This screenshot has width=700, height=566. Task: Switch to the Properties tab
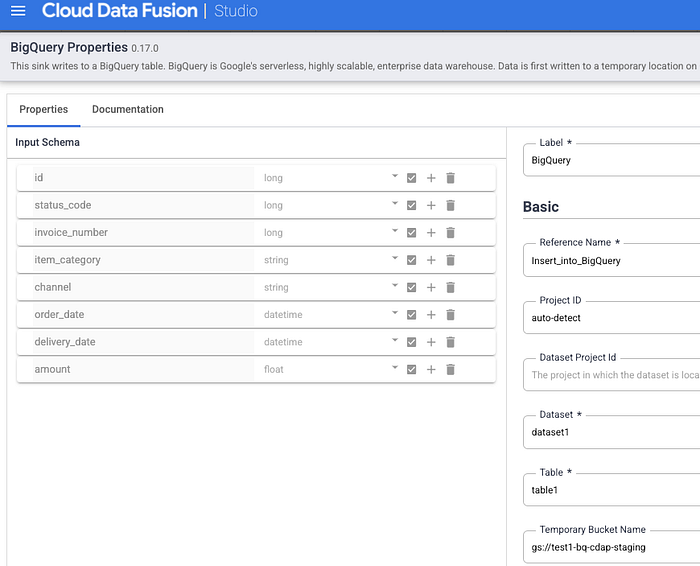coord(44,109)
